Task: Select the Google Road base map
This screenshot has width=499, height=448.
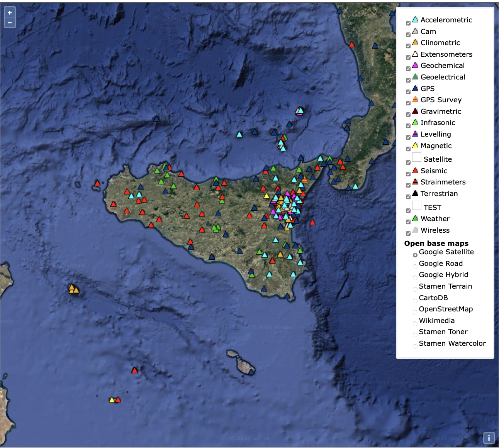Action: pyautogui.click(x=415, y=267)
